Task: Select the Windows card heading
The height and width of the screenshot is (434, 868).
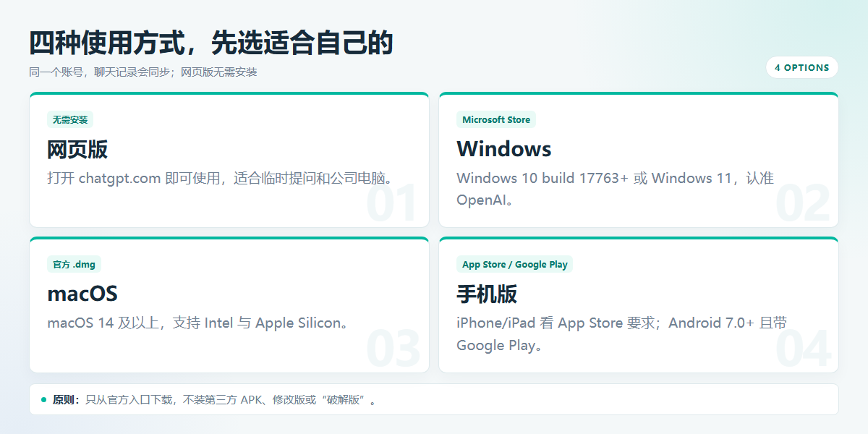Action: [504, 149]
